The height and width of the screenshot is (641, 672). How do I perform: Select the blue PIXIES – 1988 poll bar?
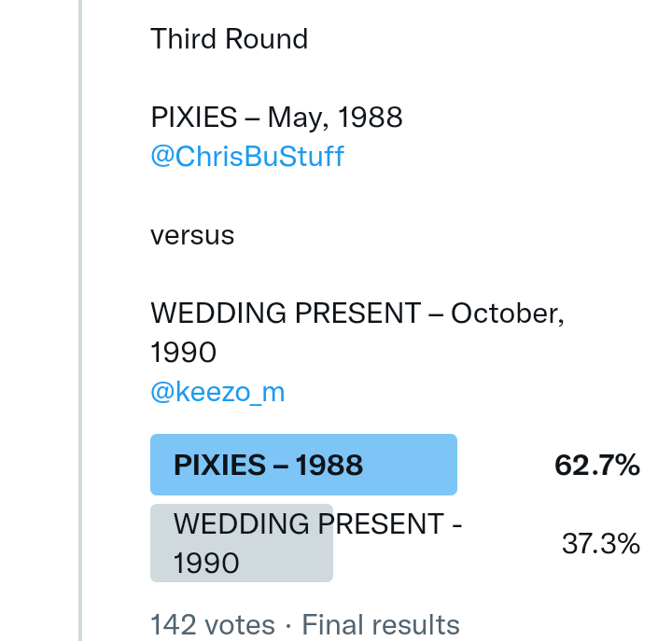303,465
